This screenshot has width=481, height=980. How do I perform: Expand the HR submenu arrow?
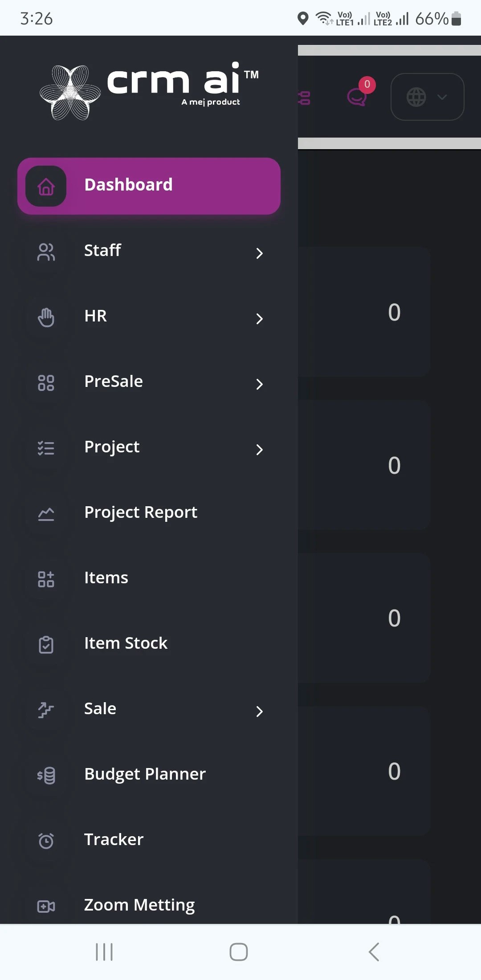(x=259, y=319)
